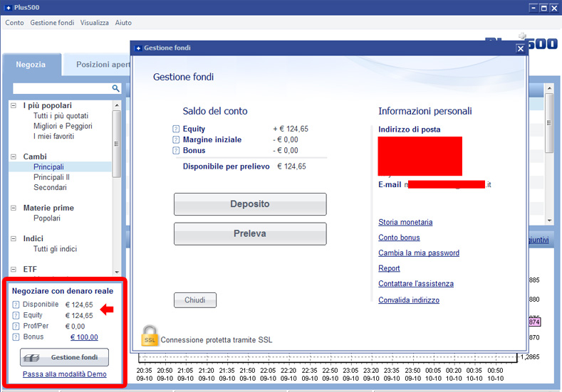Click the help icon next to Equity in Saldo del conto
The width and height of the screenshot is (562, 392).
tap(176, 129)
